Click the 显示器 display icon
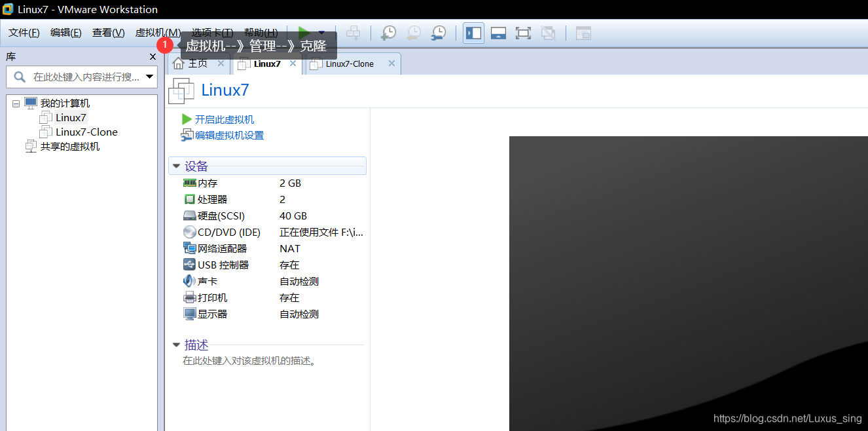The width and height of the screenshot is (868, 431). [190, 314]
